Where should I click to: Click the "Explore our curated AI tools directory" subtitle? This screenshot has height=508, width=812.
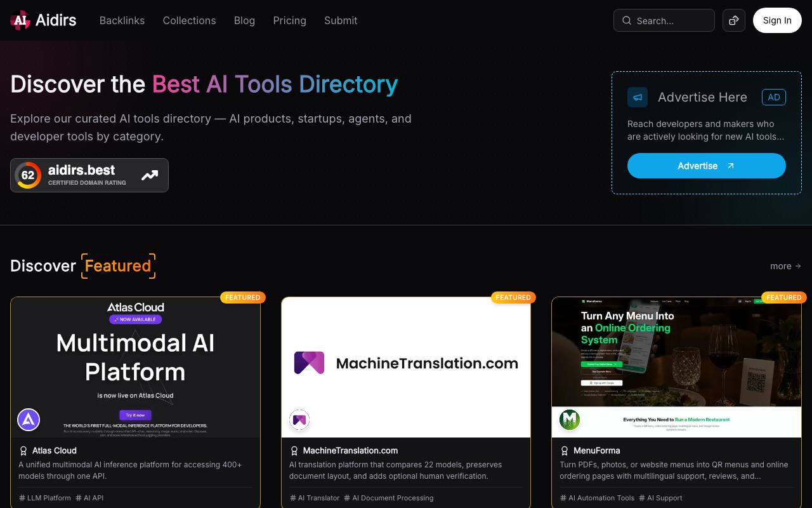tap(211, 128)
